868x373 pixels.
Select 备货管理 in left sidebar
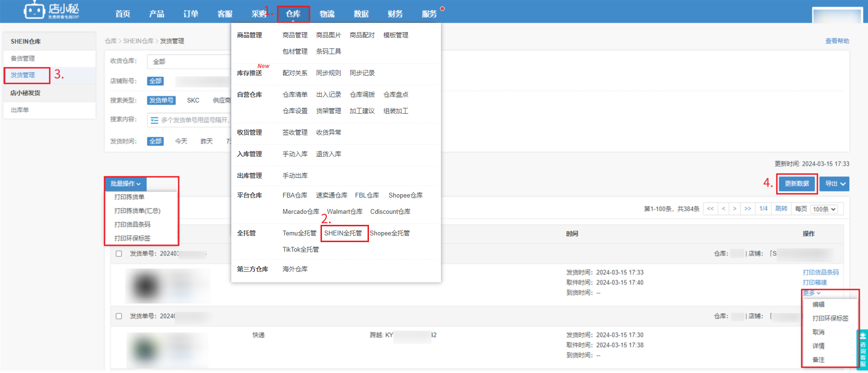pos(23,58)
